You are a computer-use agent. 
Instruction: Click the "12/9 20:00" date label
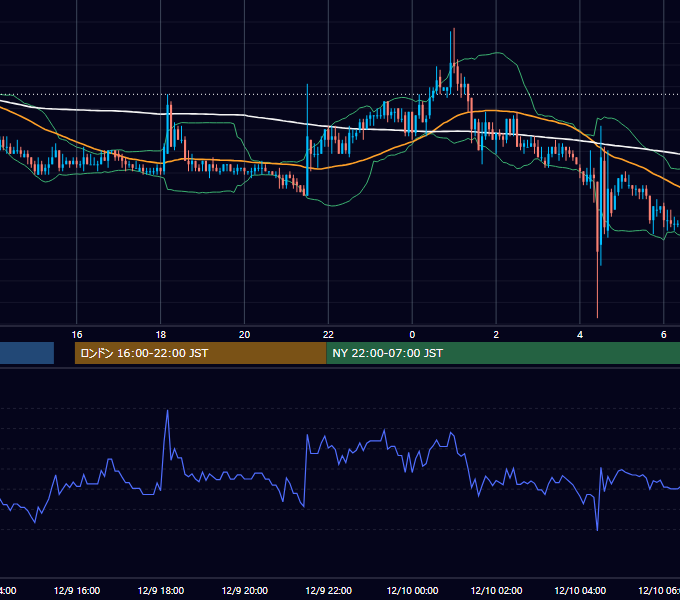[x=245, y=590]
